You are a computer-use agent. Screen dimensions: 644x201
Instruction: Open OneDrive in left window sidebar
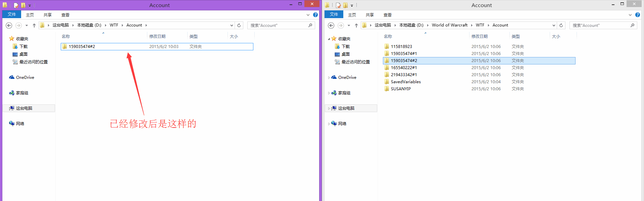pyautogui.click(x=25, y=78)
